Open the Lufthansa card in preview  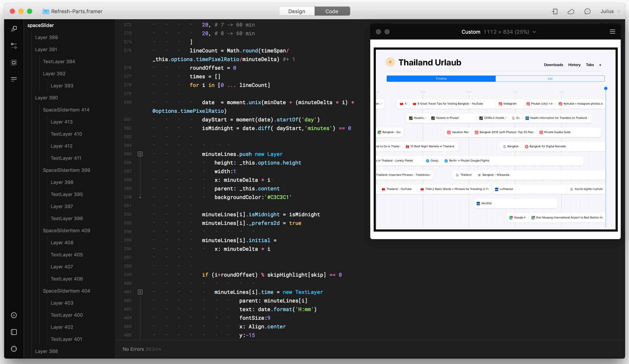529,189
